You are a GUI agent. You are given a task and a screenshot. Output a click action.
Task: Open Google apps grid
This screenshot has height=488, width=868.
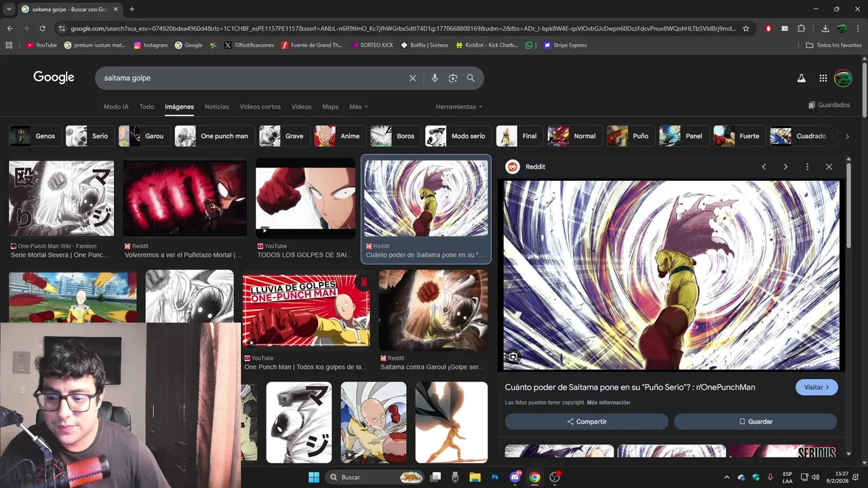point(823,78)
